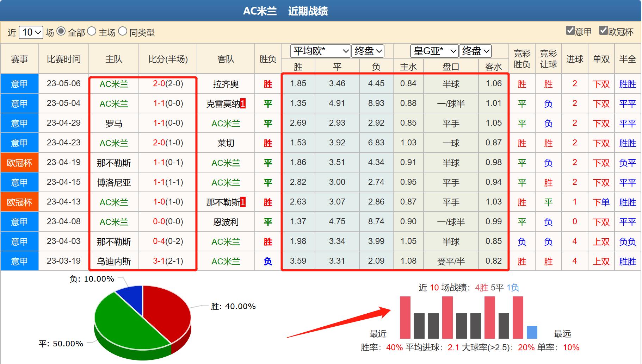Uncheck the 意甲 league filter checkbox
This screenshot has width=642, height=364.
[x=570, y=31]
